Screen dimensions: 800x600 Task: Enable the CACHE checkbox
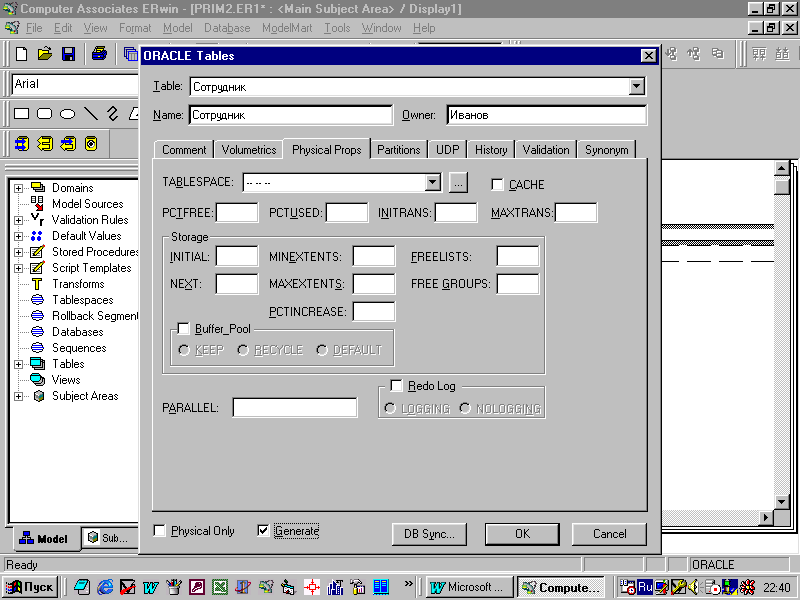click(497, 184)
